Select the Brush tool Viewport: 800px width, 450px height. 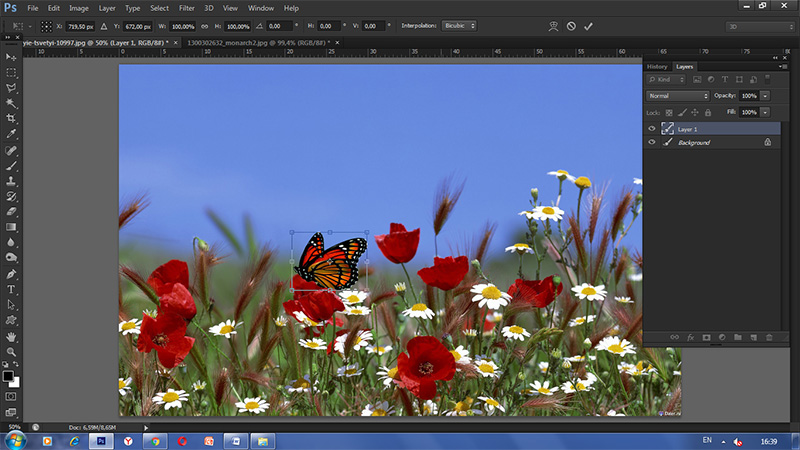point(11,166)
